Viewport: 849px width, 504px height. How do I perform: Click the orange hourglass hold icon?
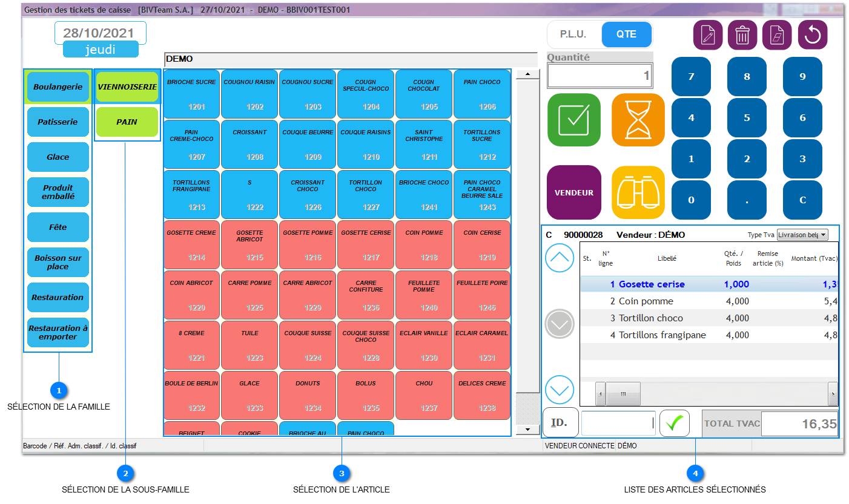tap(638, 120)
